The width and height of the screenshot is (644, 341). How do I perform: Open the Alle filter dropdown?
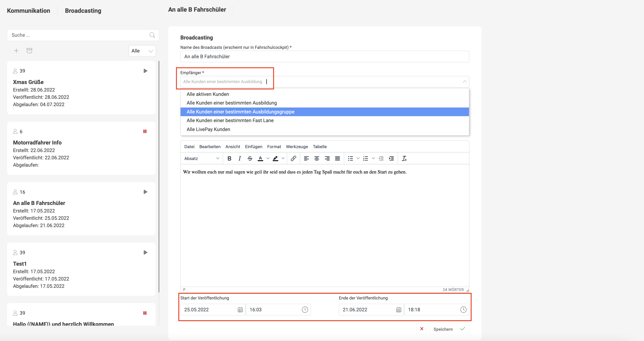coord(142,51)
